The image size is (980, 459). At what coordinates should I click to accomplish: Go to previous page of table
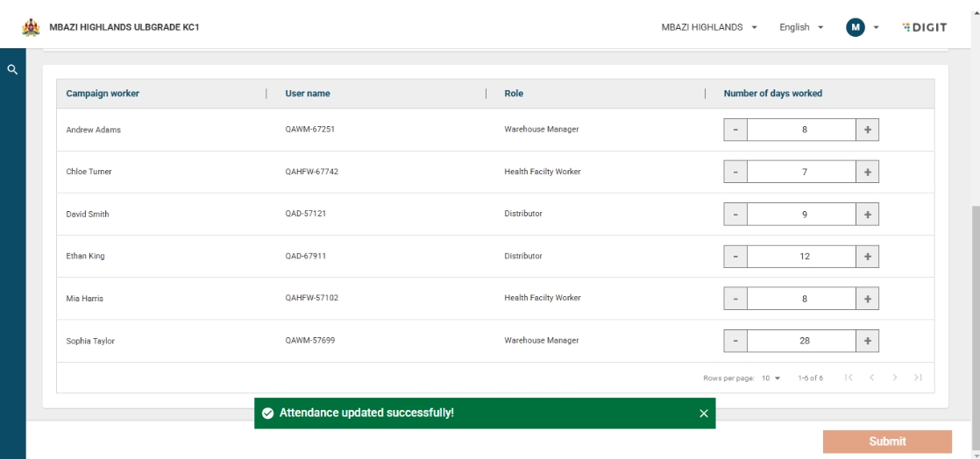[x=872, y=378]
